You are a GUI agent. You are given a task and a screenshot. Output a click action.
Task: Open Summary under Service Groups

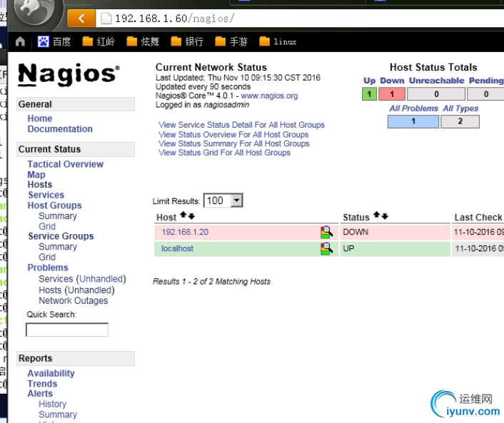pyautogui.click(x=58, y=247)
